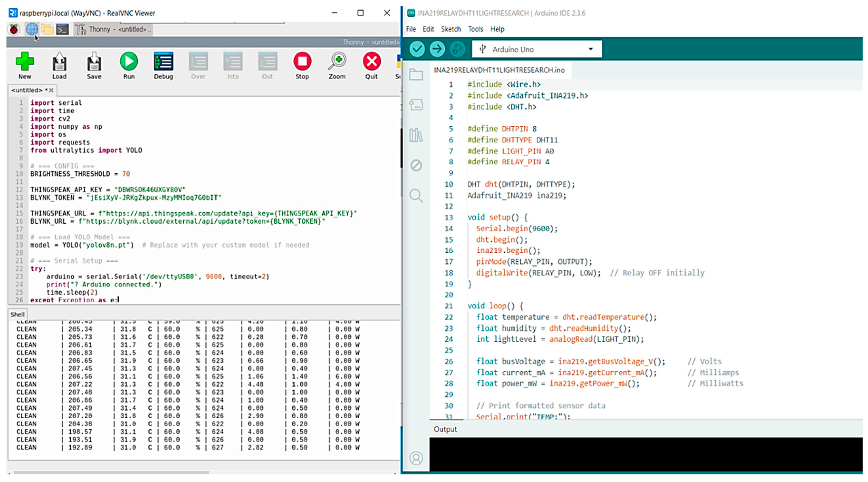Click the Run button in Thonny

click(x=129, y=62)
